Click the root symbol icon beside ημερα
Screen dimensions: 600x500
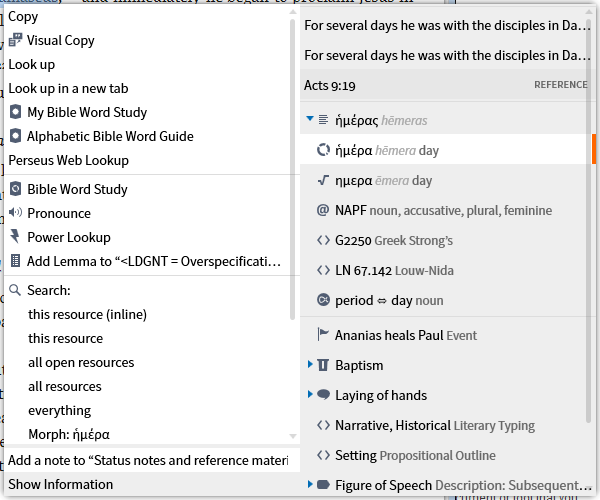point(323,181)
